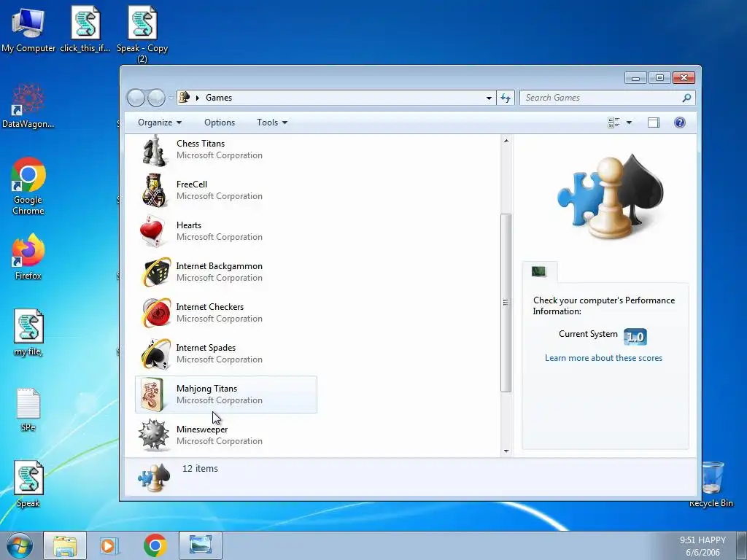This screenshot has height=560, width=747.
Task: Click the Options toolbar item
Action: click(220, 122)
